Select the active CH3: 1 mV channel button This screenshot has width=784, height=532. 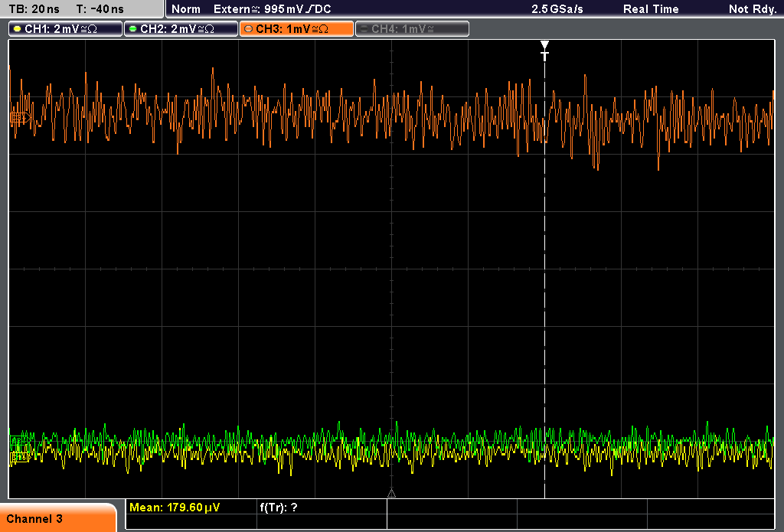tap(296, 29)
